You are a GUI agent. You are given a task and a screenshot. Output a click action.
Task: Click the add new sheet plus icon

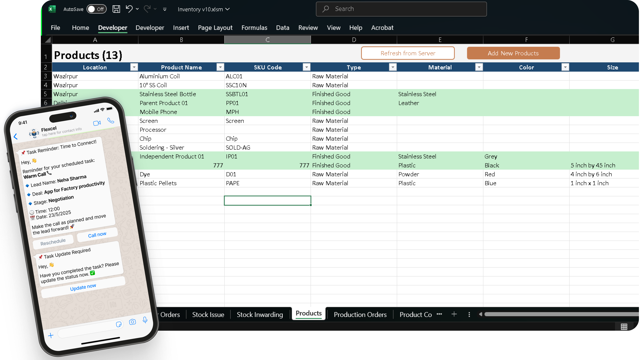(454, 314)
